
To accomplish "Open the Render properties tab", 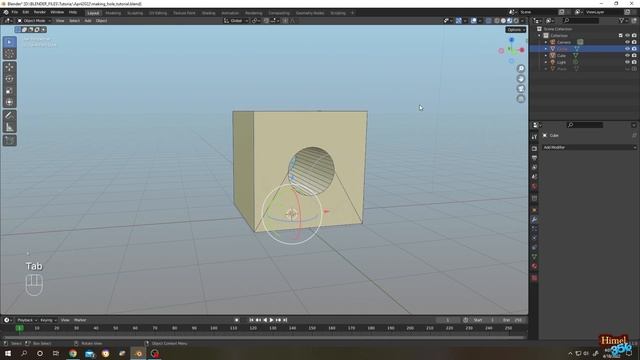I will (534, 149).
